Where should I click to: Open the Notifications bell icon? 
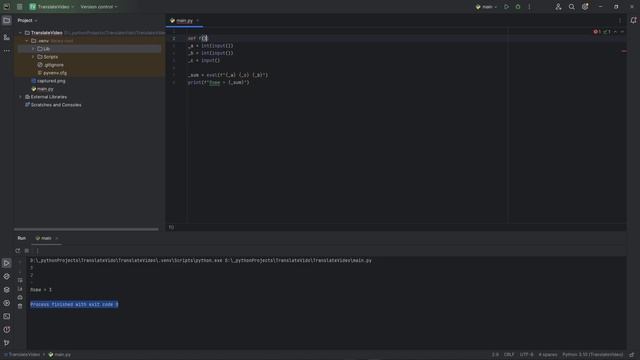pos(633,20)
